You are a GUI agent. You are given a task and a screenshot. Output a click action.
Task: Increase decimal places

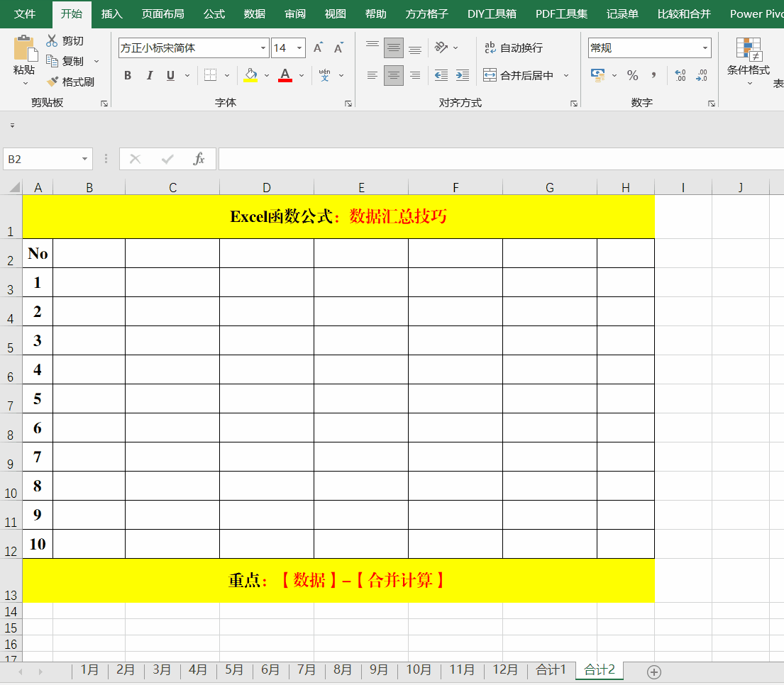[680, 75]
